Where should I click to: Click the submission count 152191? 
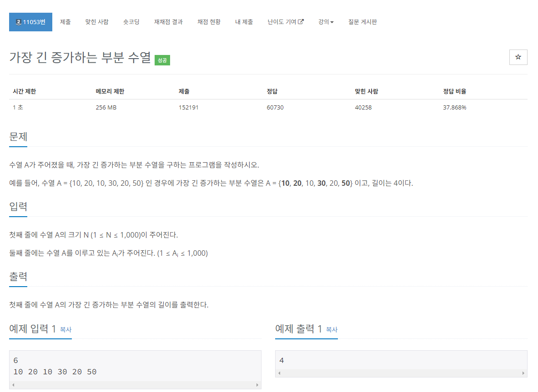pos(188,108)
